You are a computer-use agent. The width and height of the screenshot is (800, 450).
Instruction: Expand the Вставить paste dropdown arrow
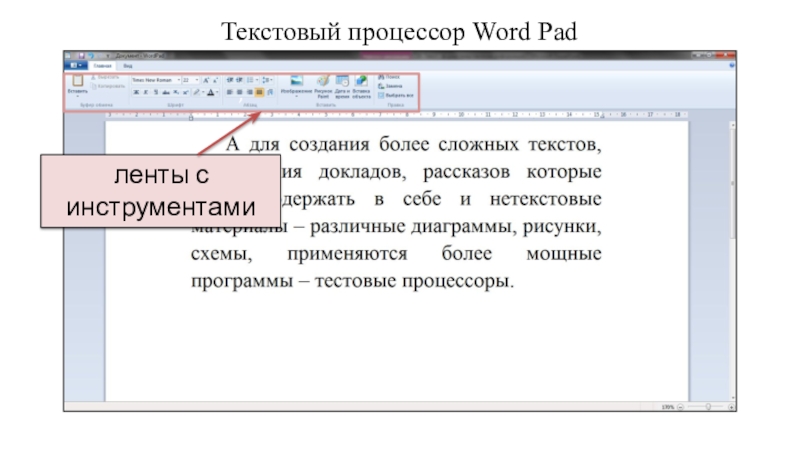click(78, 96)
